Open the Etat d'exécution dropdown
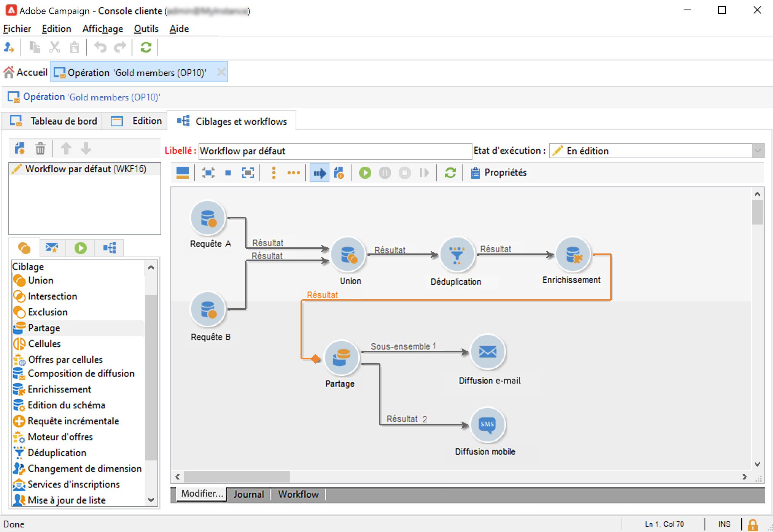Viewport: 773px width, 532px height. 757,151
